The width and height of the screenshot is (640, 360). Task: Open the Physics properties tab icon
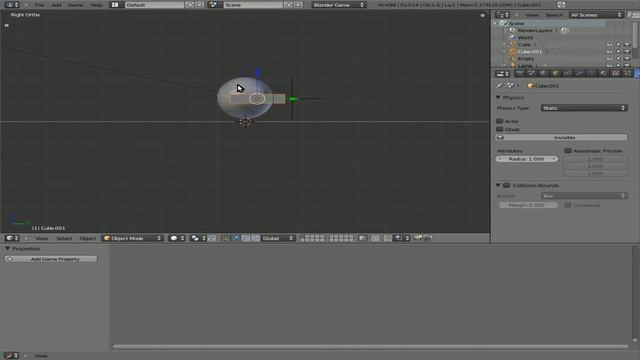pyautogui.click(x=637, y=73)
